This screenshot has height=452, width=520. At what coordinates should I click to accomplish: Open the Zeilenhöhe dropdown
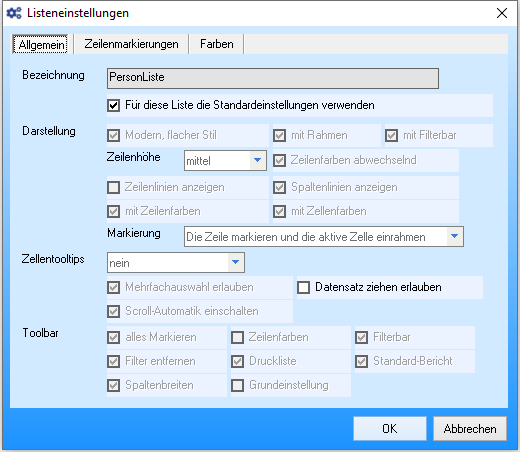[225, 160]
